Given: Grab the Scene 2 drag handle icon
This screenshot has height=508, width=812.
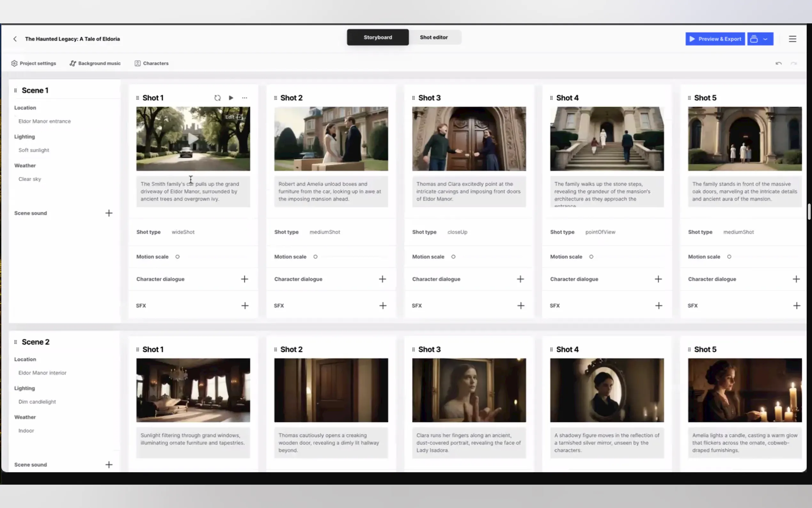Looking at the screenshot, I should coord(15,342).
